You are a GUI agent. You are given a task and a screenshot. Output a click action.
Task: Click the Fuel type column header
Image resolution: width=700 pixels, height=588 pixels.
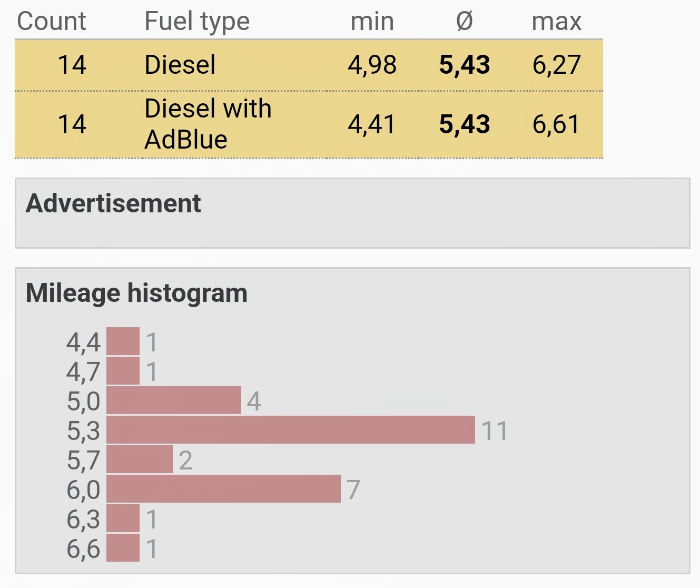tap(197, 22)
